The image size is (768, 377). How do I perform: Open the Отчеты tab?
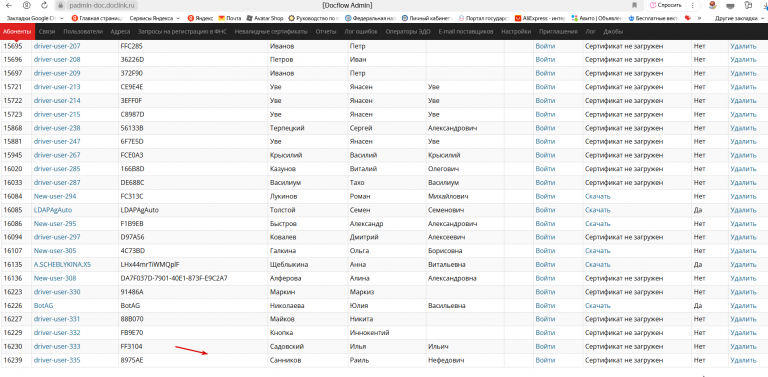point(326,31)
